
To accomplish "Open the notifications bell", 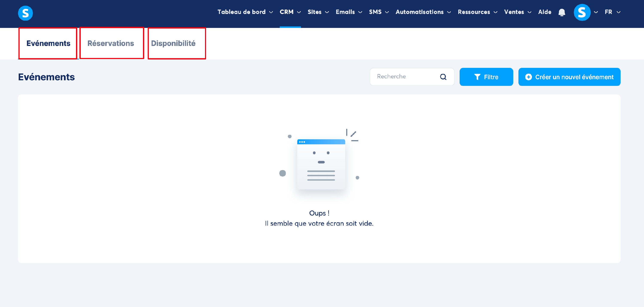I will (x=562, y=12).
